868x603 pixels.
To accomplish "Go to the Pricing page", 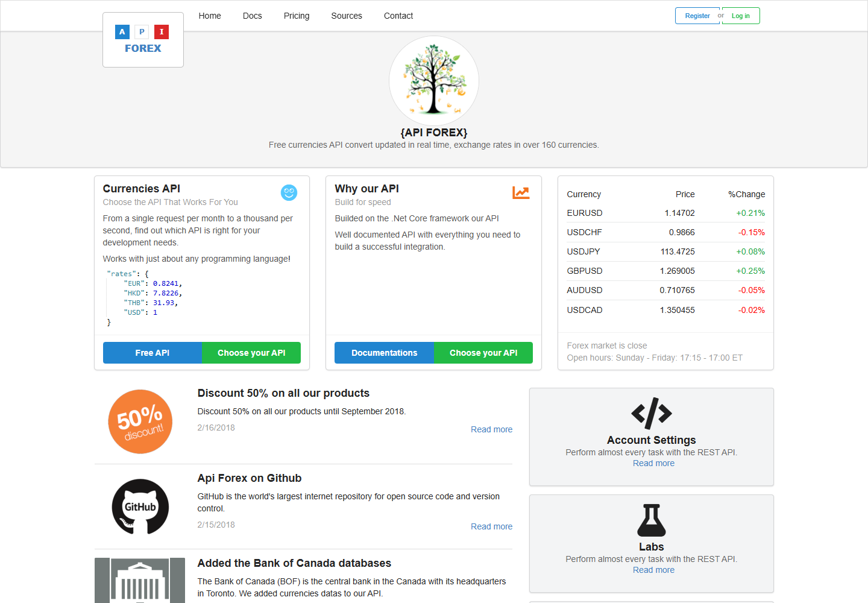I will coord(297,16).
